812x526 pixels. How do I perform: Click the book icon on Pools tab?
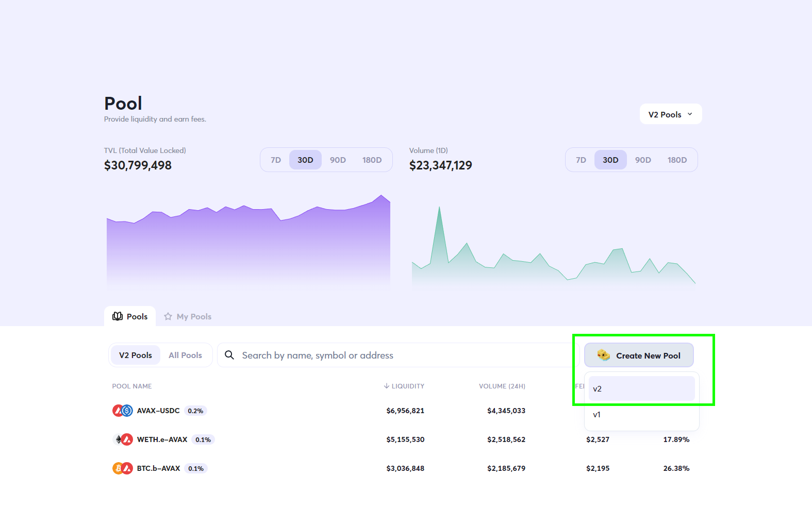(118, 316)
